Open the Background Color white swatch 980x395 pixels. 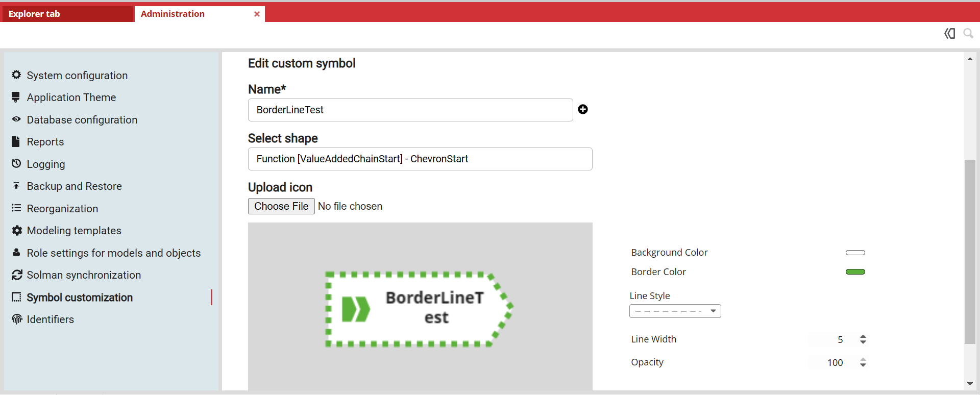click(855, 253)
